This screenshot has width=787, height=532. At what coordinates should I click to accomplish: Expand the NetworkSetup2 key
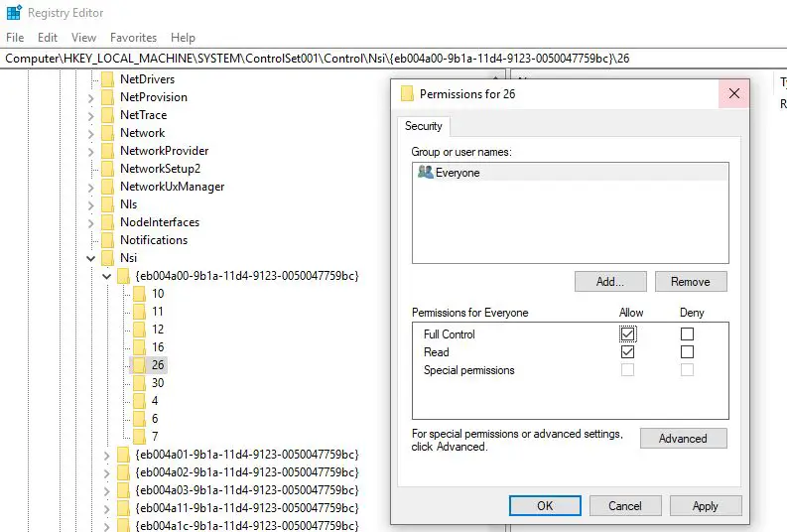91,169
